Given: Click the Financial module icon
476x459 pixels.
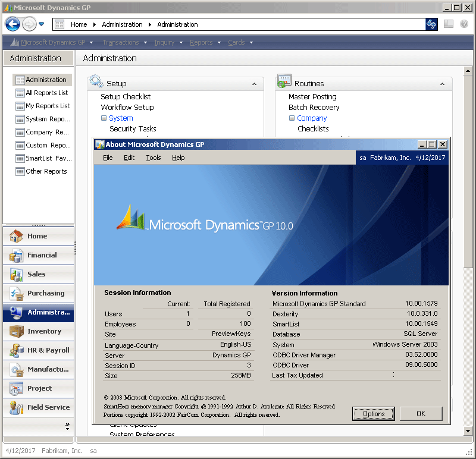Looking at the screenshot, I should click(x=16, y=255).
